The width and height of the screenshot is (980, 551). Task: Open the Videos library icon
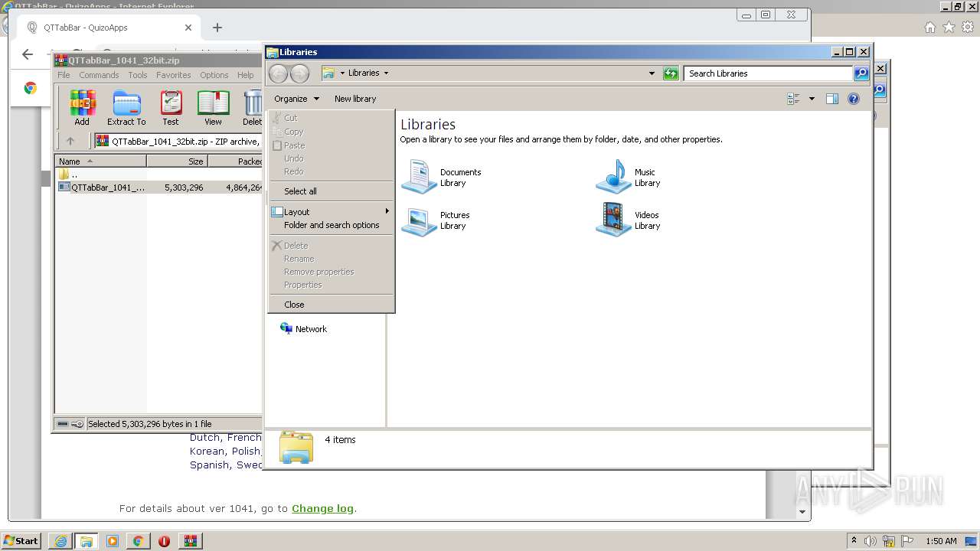point(613,220)
